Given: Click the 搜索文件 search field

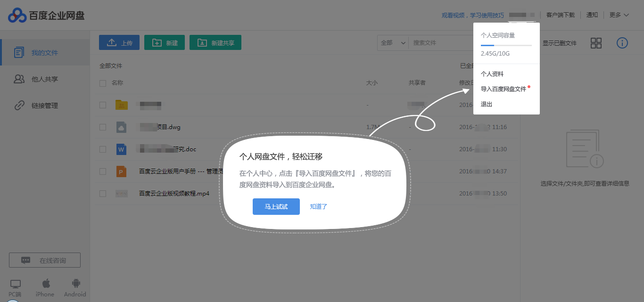Looking at the screenshot, I should [441, 42].
